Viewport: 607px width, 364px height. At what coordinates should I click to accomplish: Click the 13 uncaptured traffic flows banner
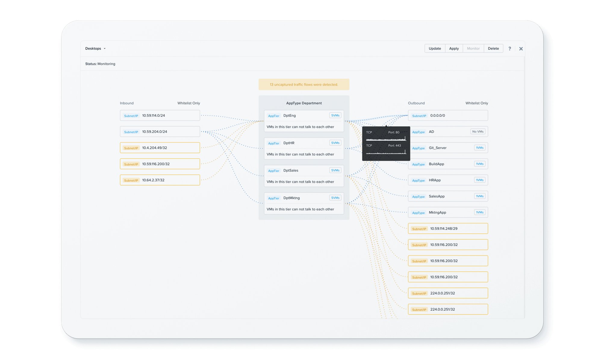click(x=304, y=85)
